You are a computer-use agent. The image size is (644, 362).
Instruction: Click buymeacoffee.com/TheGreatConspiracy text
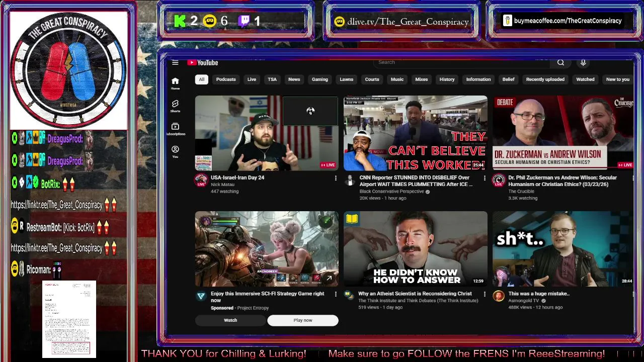[x=568, y=21]
